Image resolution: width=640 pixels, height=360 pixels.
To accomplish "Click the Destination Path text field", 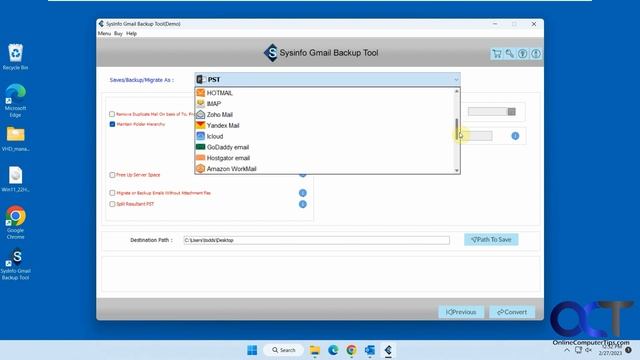I will click(x=316, y=240).
